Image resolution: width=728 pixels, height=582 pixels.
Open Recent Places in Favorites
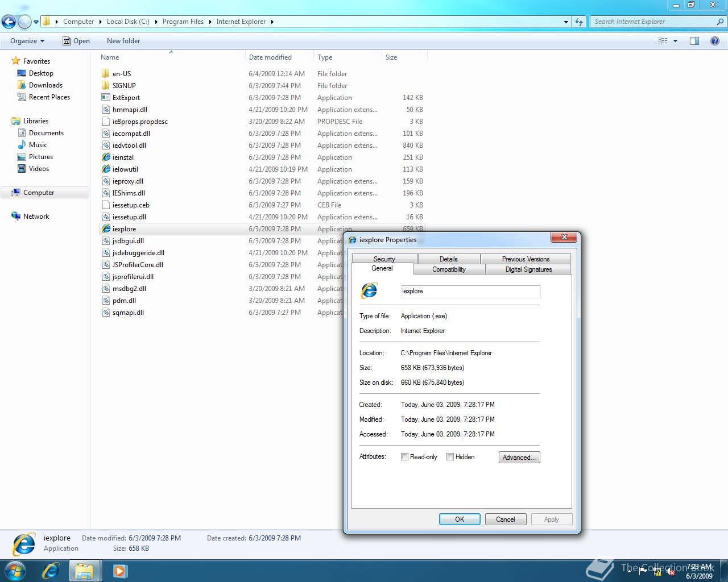49,97
